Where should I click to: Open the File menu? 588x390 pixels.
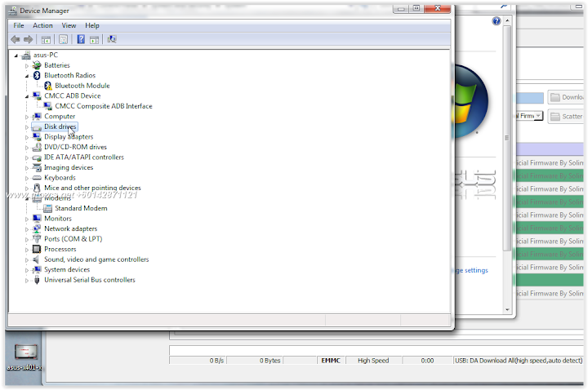point(18,25)
